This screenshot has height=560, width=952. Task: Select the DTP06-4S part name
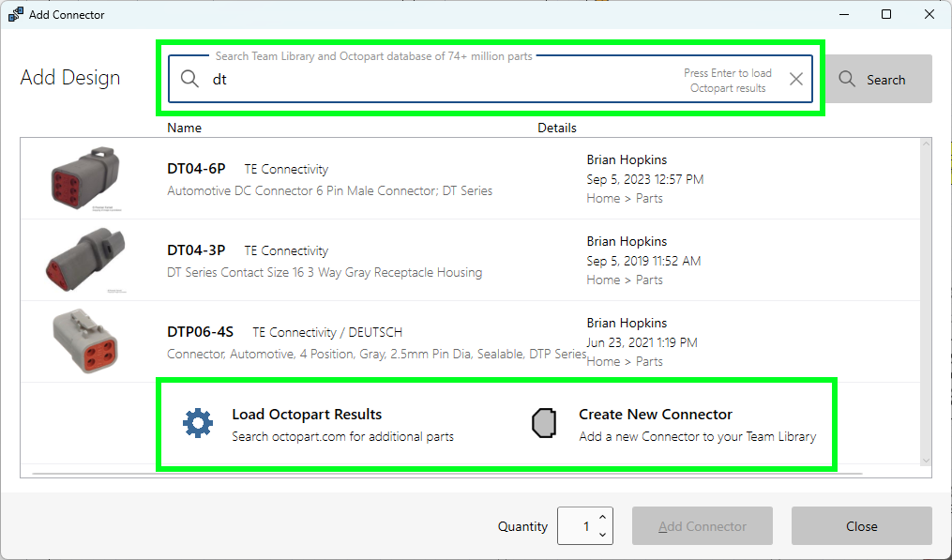[201, 332]
